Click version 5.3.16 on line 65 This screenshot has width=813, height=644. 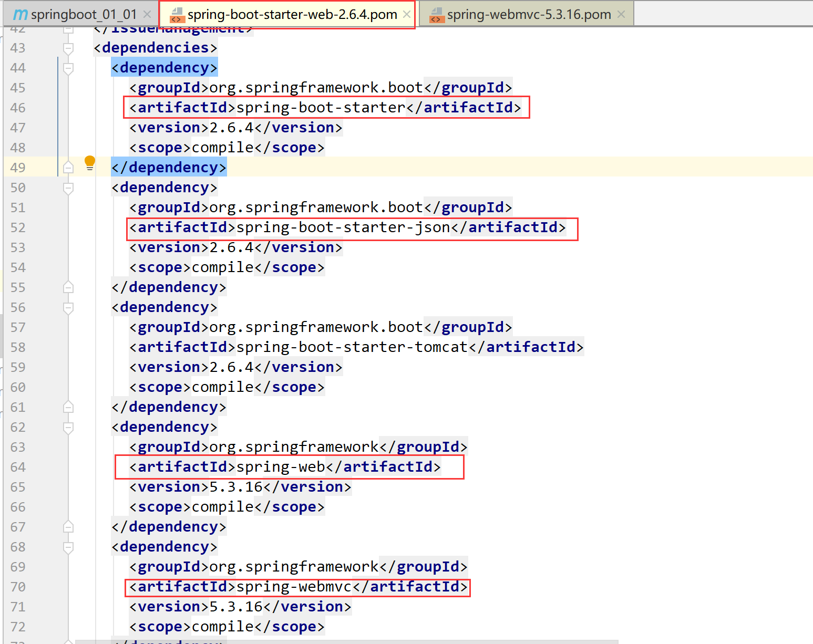[x=236, y=487]
